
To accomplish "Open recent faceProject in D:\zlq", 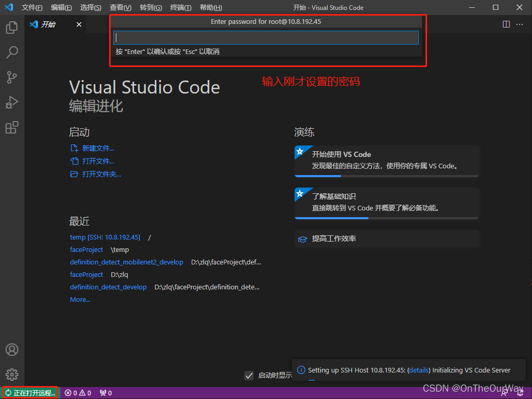I will pos(86,274).
